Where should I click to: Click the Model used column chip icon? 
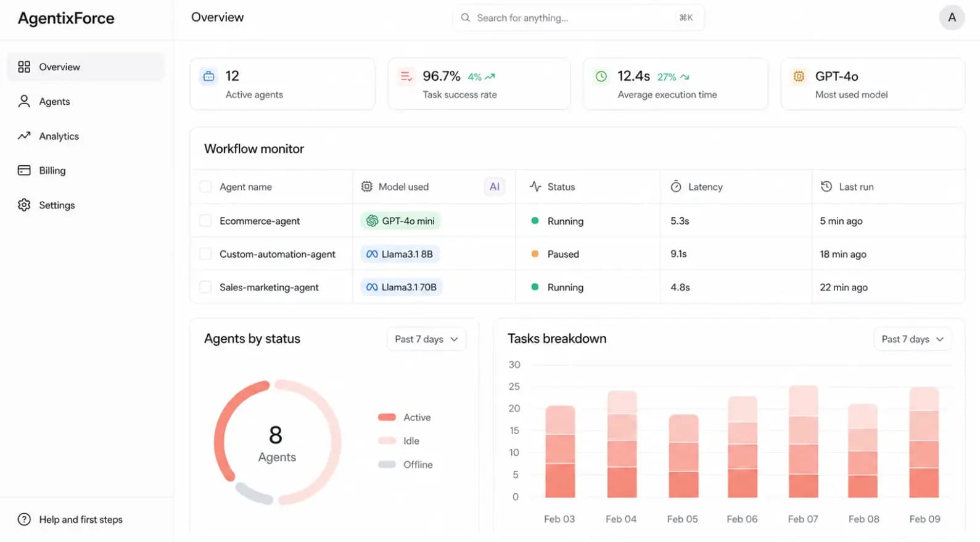(366, 186)
